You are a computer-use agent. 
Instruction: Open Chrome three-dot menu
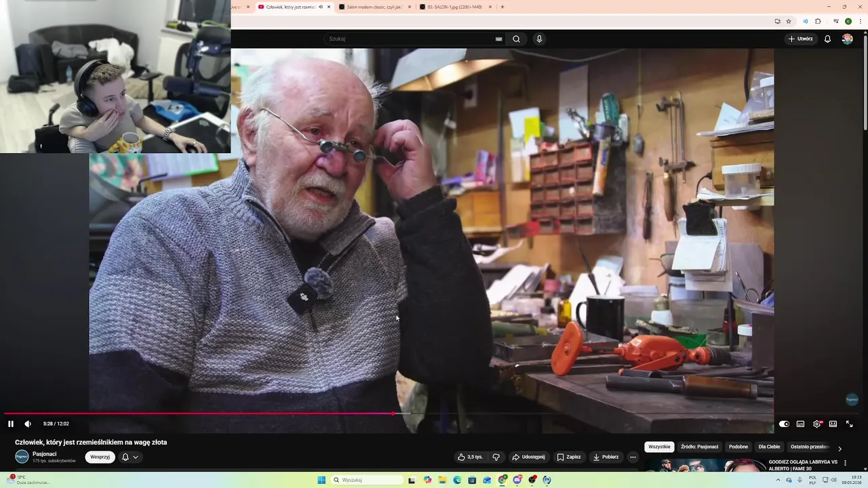(861, 21)
